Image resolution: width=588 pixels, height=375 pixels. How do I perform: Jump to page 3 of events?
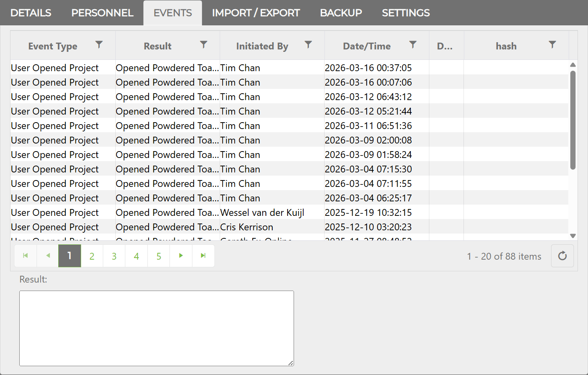tap(114, 256)
